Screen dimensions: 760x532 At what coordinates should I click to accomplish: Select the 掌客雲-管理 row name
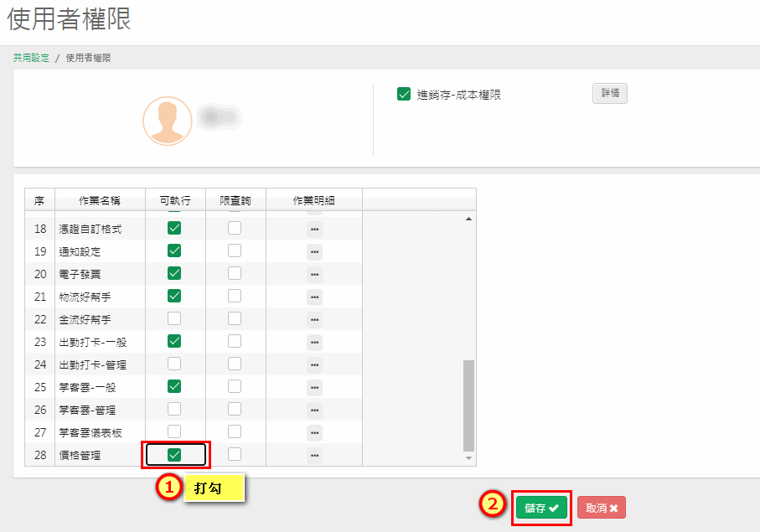tap(87, 410)
